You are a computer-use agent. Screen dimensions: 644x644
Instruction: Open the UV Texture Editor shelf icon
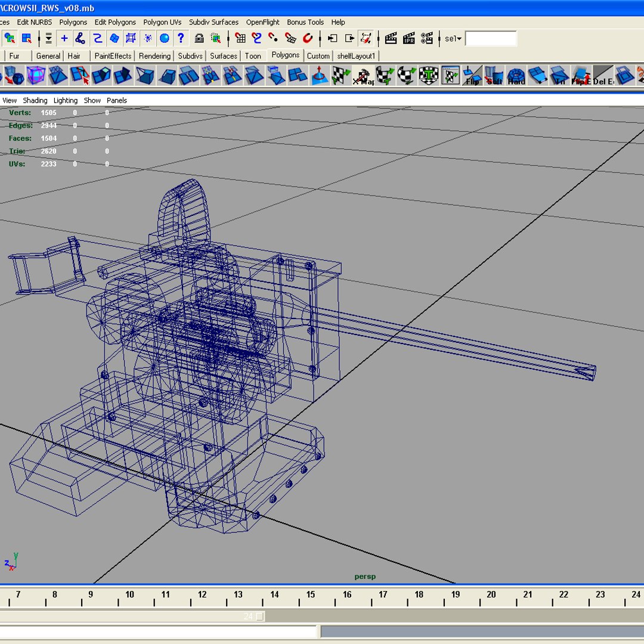pyautogui.click(x=451, y=76)
